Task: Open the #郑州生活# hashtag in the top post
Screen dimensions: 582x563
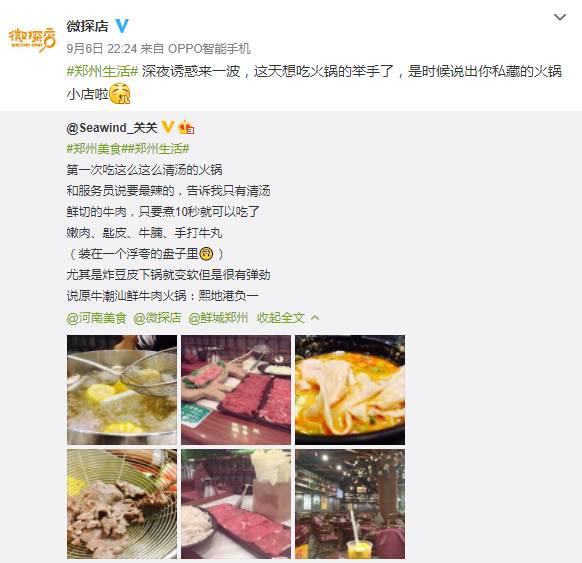Action: 102,71
